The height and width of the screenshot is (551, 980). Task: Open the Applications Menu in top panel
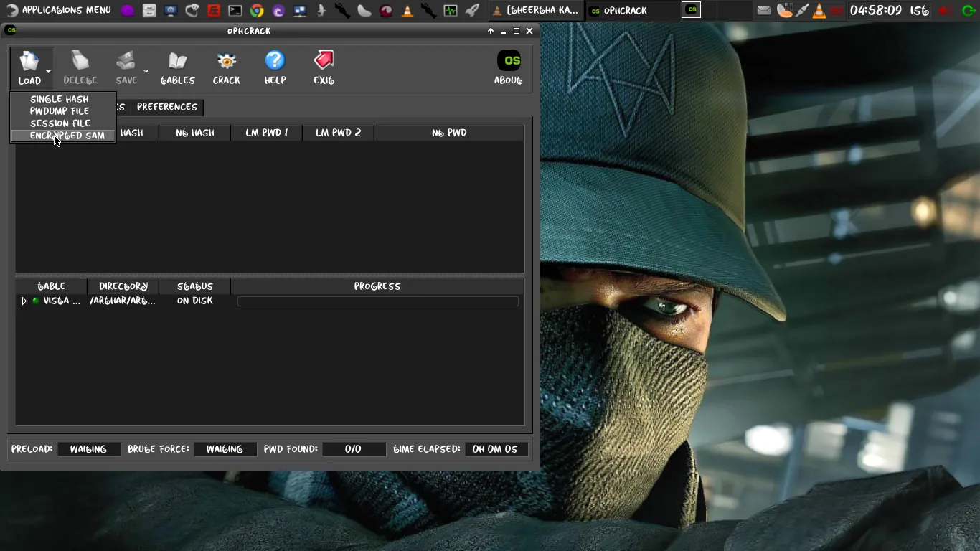59,11
